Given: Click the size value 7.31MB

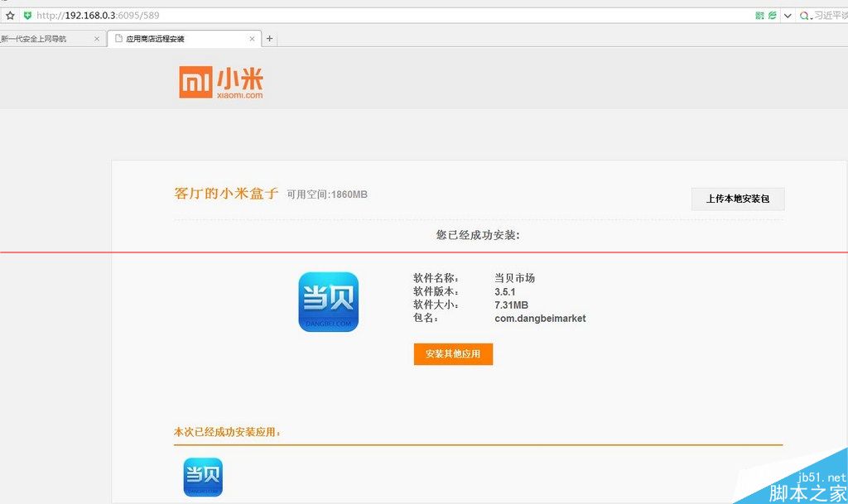Looking at the screenshot, I should pos(511,305).
